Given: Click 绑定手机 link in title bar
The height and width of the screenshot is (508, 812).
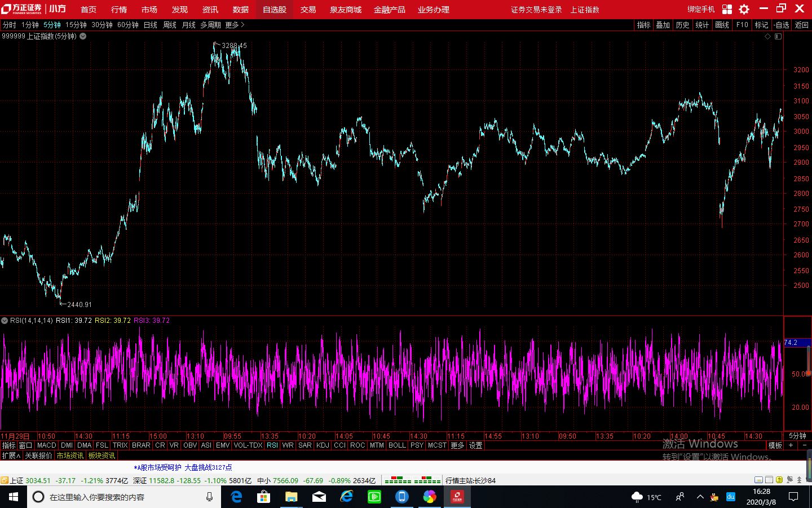Looking at the screenshot, I should [x=701, y=10].
